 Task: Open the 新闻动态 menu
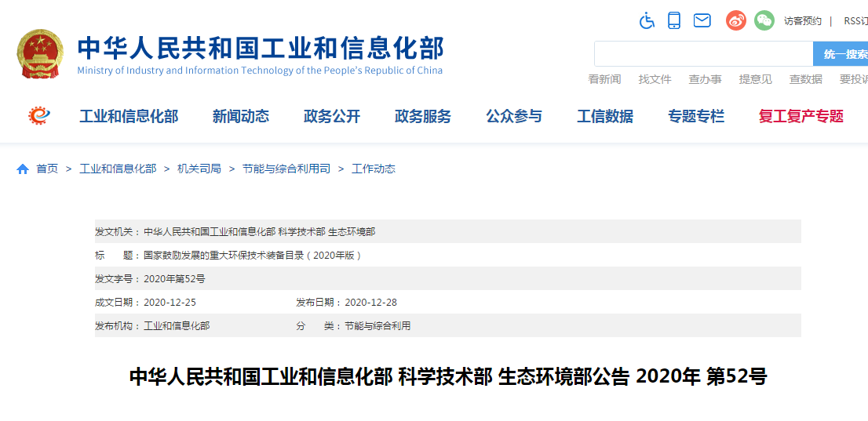[240, 117]
